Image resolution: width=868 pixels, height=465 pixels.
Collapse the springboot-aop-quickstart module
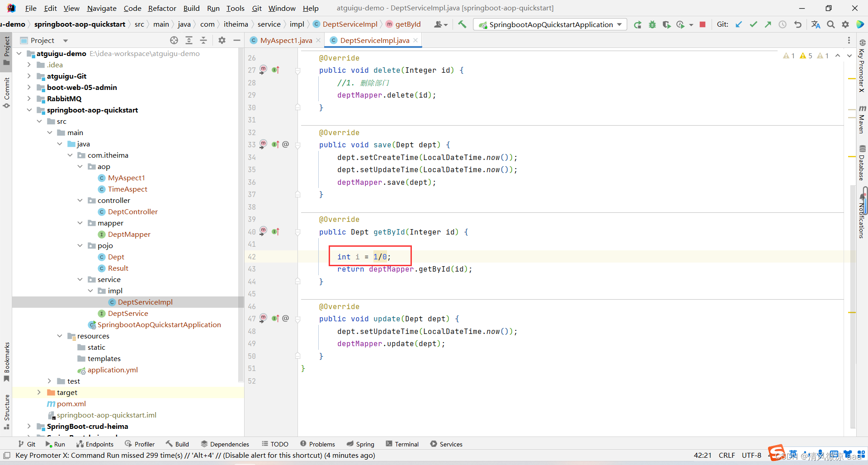[29, 110]
